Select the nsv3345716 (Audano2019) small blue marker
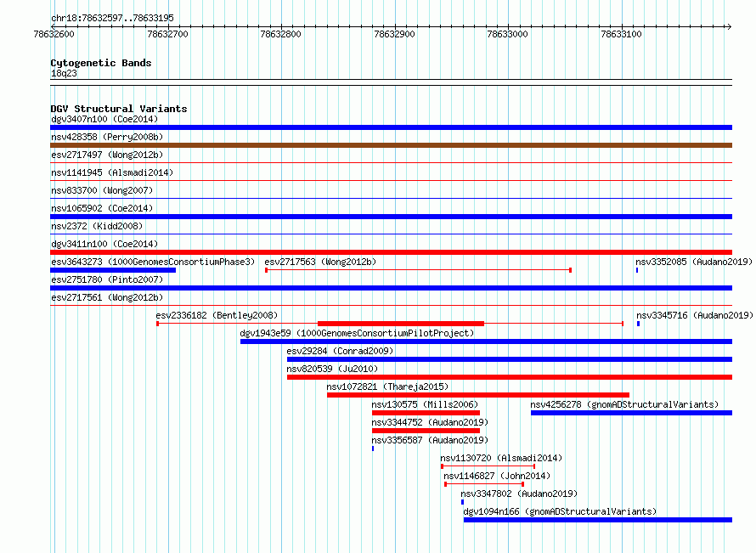 [x=639, y=324]
